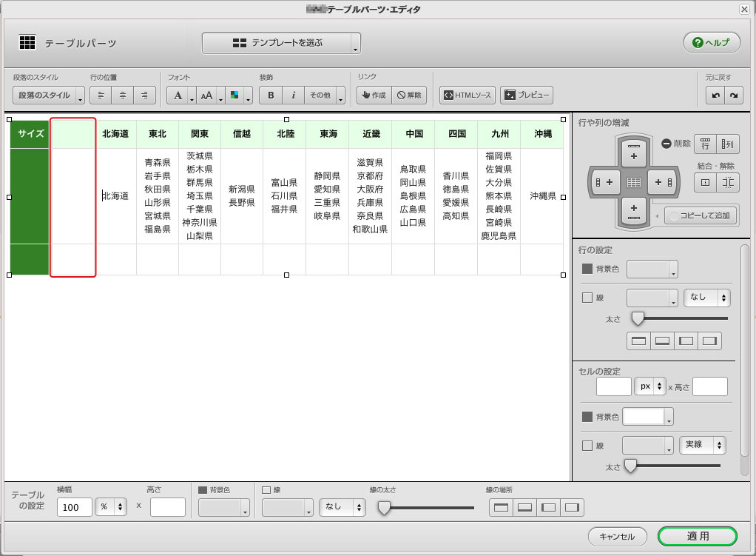
Task: Select the サイズ green header cell
Action: point(30,134)
